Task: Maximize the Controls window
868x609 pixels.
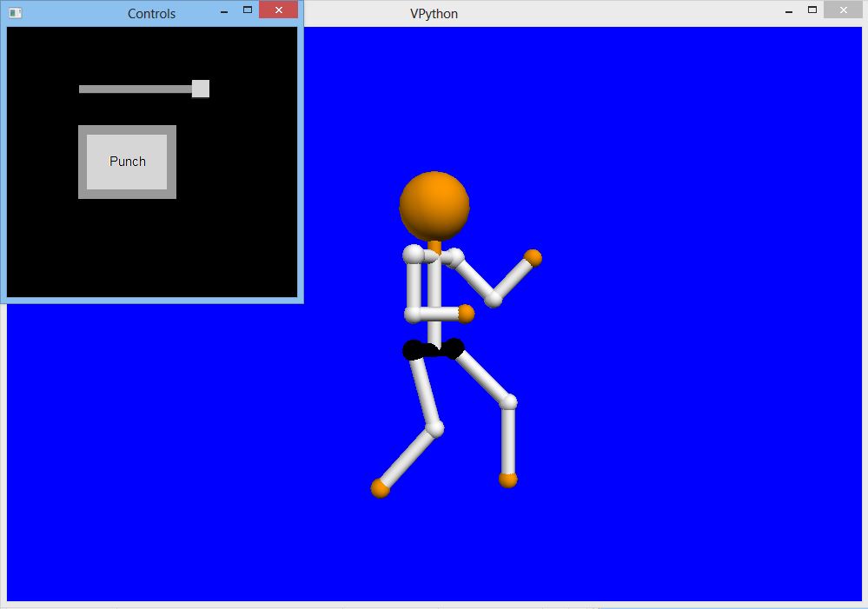Action: point(248,10)
